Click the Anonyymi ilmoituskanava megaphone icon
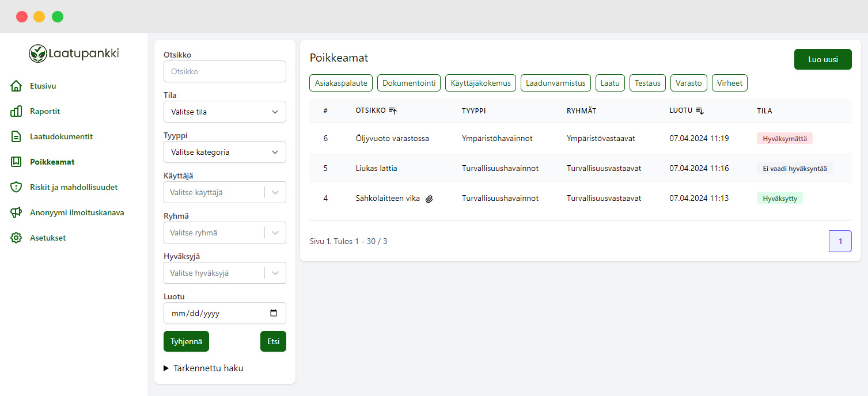Viewport: 868px width, 396px height. pos(16,213)
